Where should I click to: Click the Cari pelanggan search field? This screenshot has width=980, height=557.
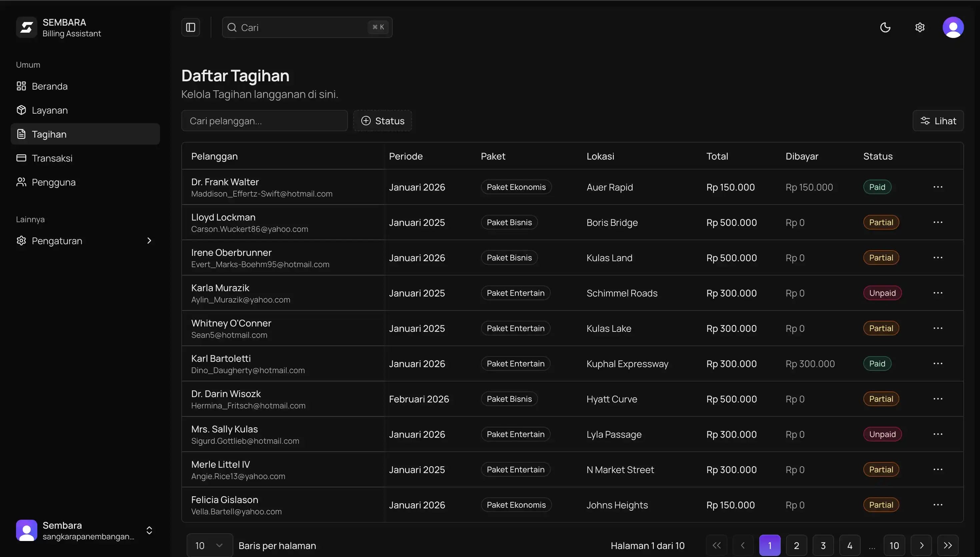point(264,121)
